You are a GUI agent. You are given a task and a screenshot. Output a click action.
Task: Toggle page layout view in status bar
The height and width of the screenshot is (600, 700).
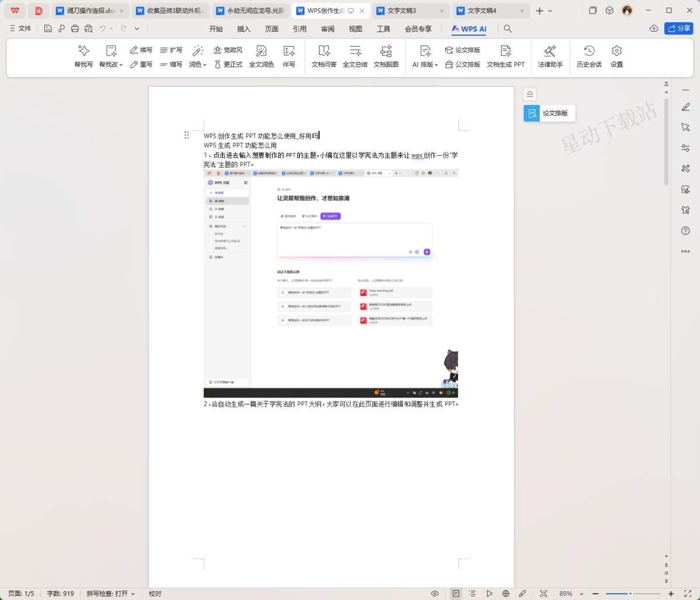[x=456, y=594]
